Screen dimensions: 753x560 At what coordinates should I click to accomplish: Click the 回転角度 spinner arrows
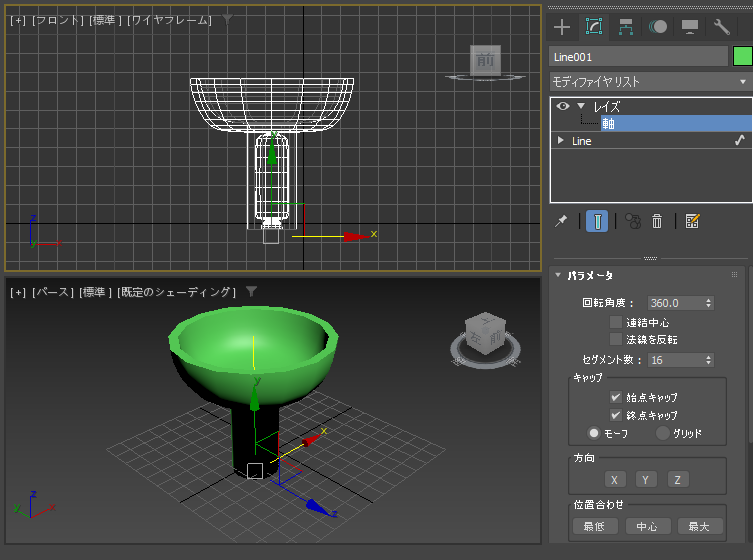click(708, 303)
